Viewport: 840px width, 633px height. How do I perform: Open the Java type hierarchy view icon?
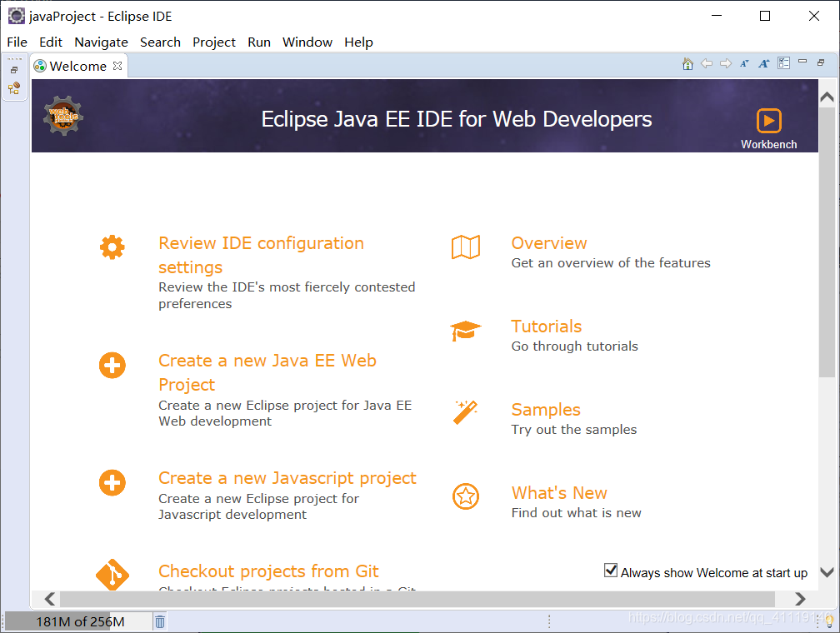(x=14, y=87)
